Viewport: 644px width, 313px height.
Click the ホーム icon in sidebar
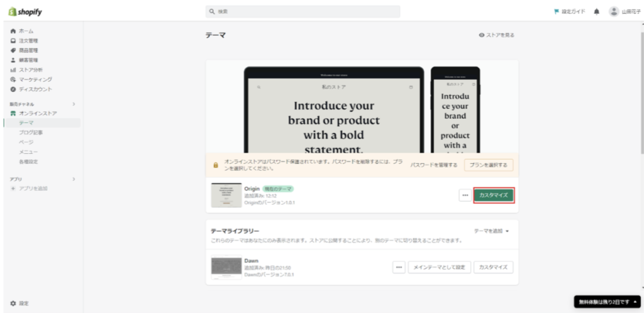pos(13,31)
